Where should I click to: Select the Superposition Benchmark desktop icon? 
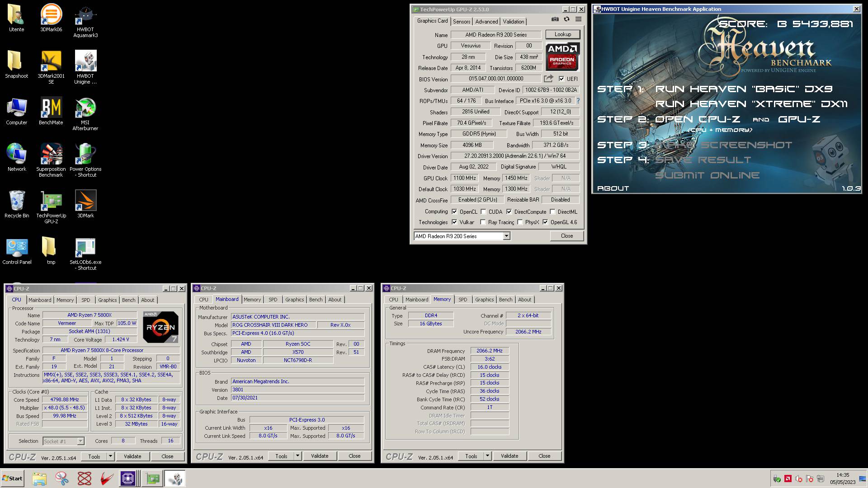[x=51, y=160]
